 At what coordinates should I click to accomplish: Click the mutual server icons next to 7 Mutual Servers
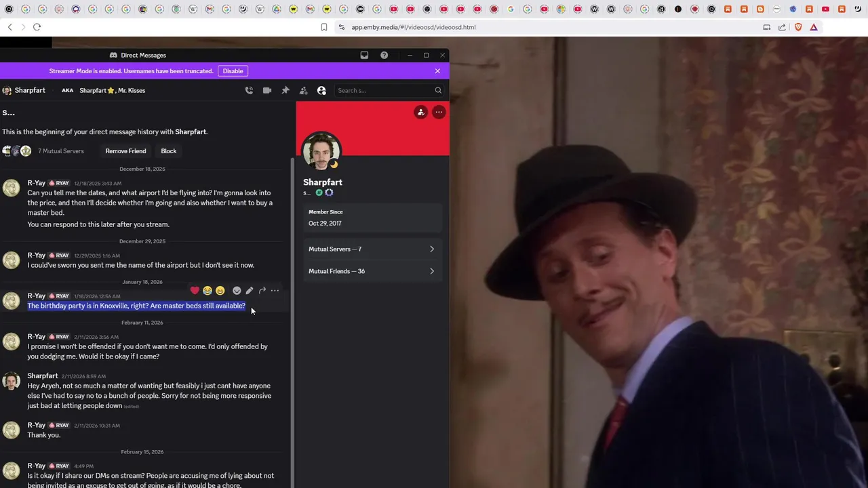(17, 151)
